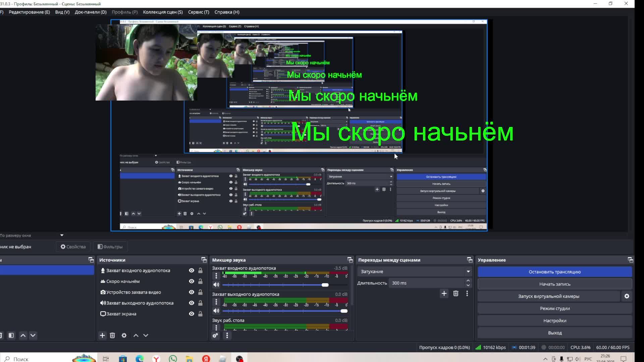644x362 pixels.
Task: Open virtual camera settings gear
Action: [x=627, y=296]
